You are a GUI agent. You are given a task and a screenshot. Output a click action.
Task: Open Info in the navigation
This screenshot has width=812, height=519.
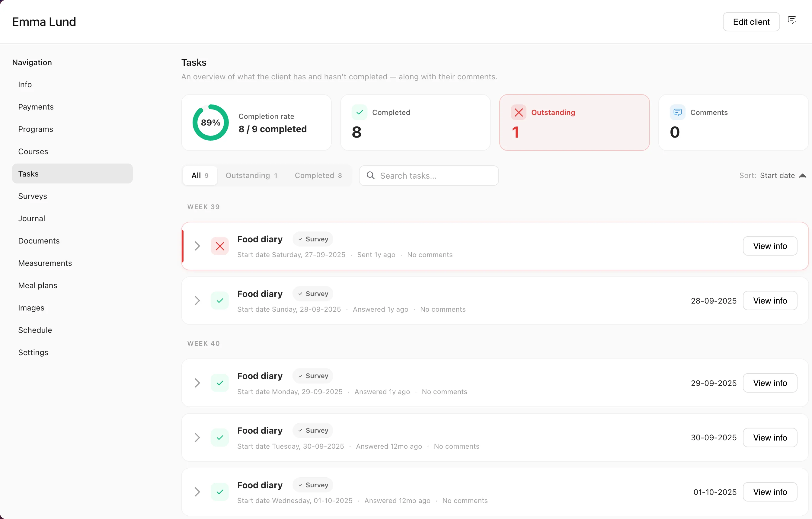tap(25, 84)
